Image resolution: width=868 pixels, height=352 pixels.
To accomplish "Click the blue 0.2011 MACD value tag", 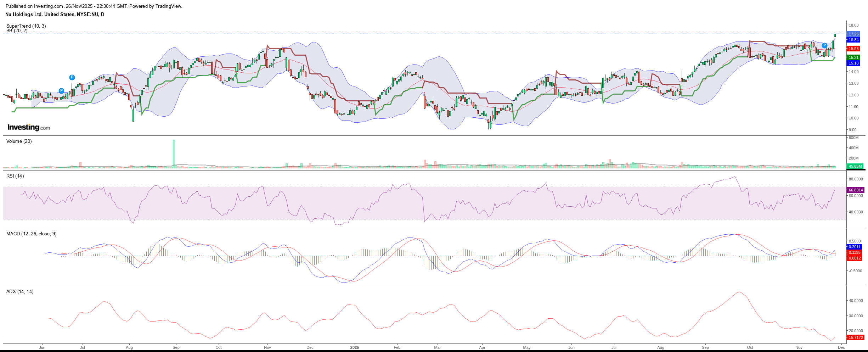I will (x=855, y=247).
